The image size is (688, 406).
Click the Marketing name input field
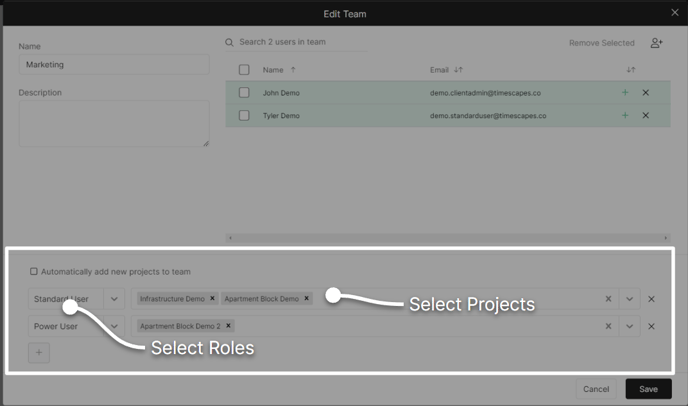pyautogui.click(x=114, y=65)
